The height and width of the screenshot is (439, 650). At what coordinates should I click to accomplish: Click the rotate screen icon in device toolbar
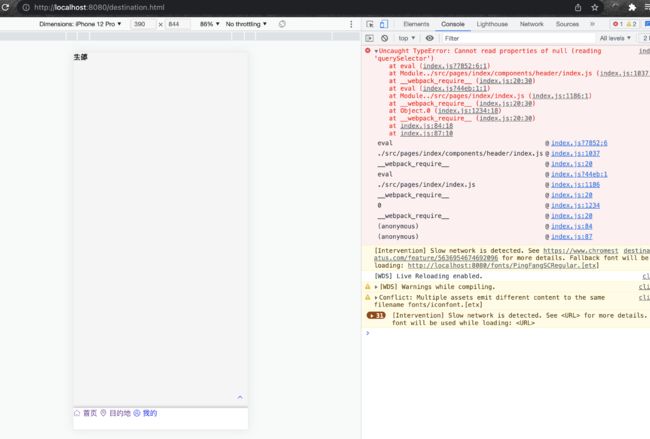pyautogui.click(x=282, y=24)
